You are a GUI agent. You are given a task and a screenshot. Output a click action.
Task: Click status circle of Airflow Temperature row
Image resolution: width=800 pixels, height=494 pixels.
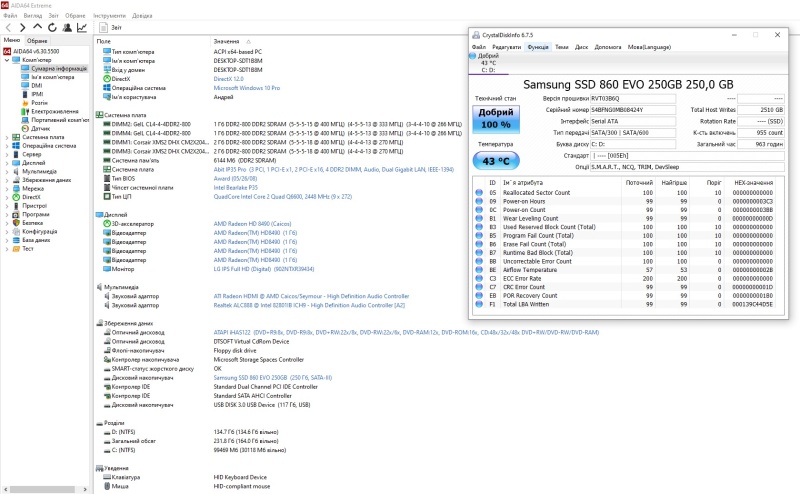(x=479, y=270)
